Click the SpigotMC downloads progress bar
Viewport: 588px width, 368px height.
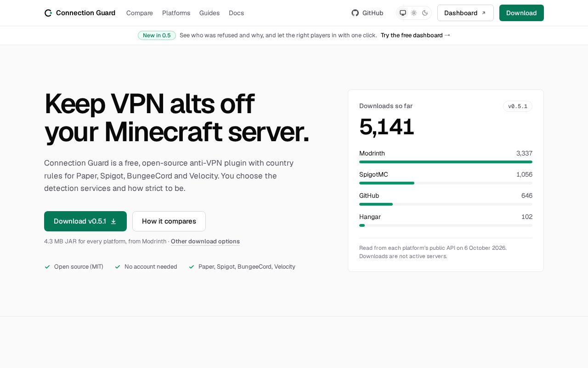[446, 183]
